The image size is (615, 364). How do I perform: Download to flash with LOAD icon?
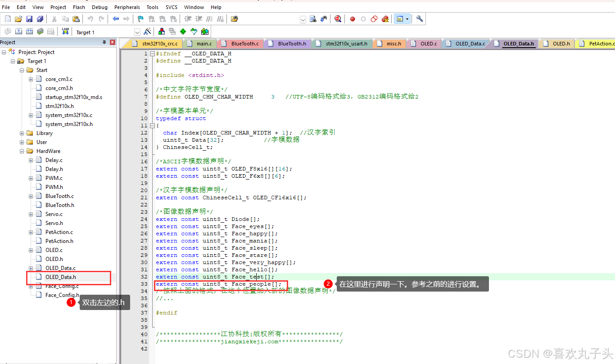(x=65, y=31)
